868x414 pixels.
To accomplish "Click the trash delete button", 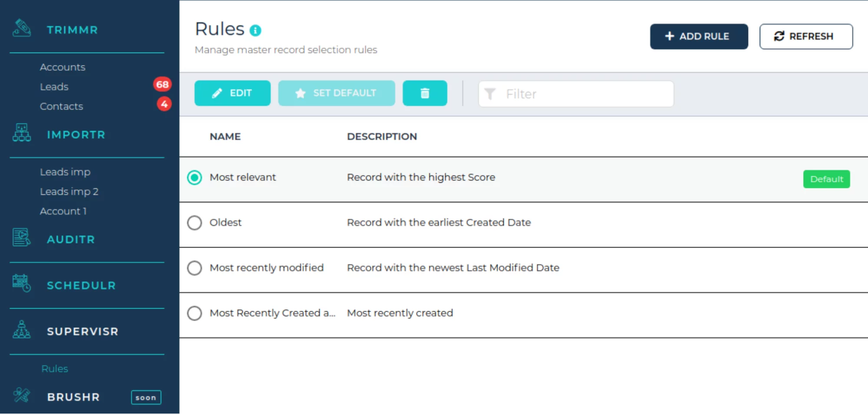I will (x=425, y=93).
